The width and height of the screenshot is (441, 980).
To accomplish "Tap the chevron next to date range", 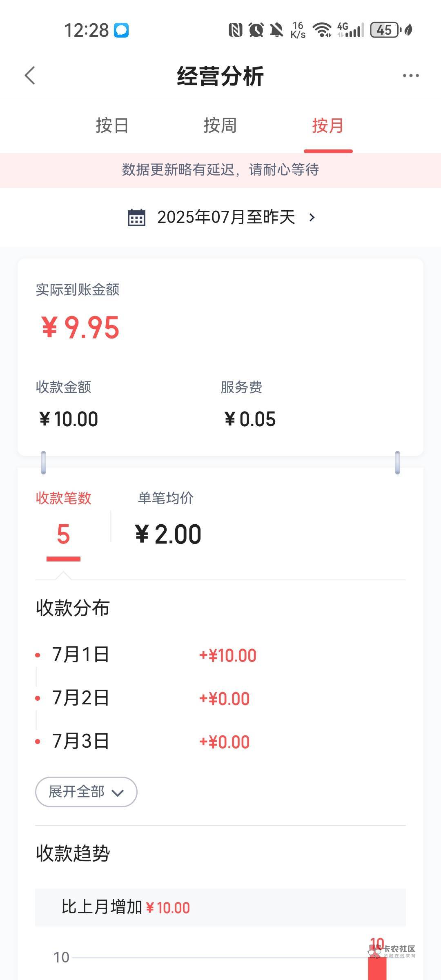I will coord(312,217).
